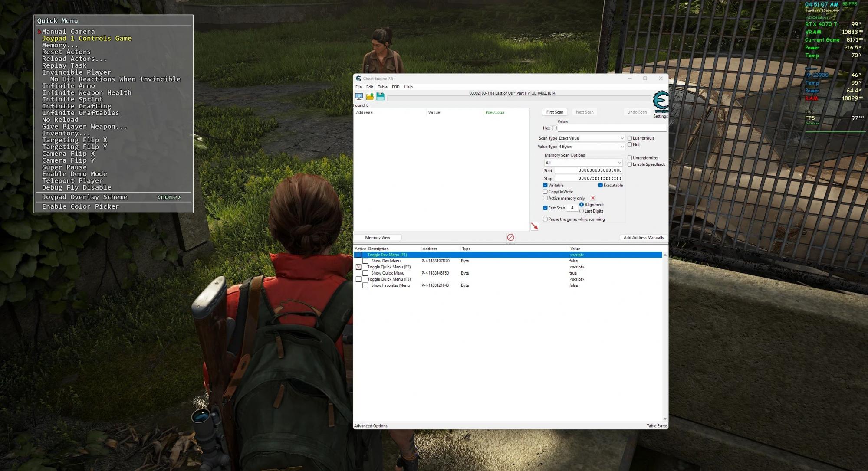Click the red X beside Active memory only

(593, 198)
